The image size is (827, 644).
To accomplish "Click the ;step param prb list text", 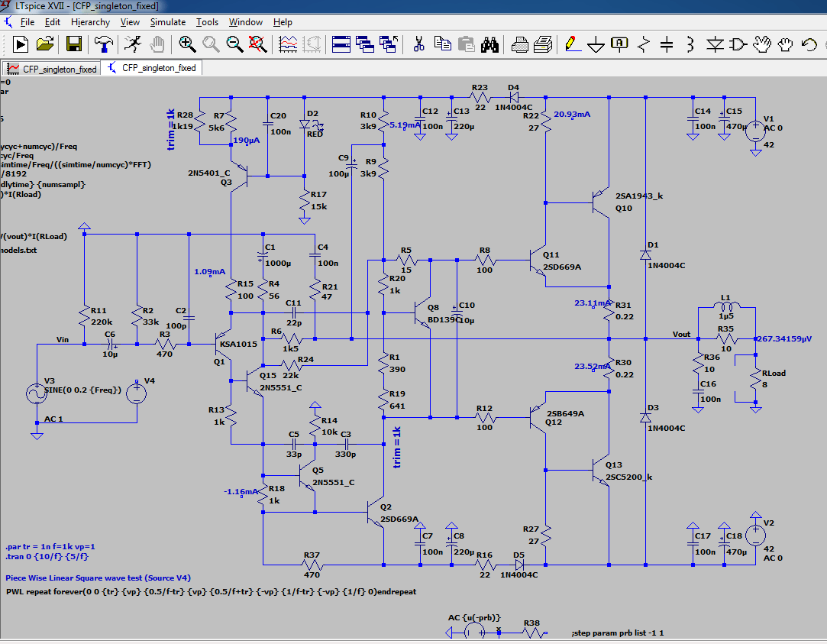I will (618, 633).
